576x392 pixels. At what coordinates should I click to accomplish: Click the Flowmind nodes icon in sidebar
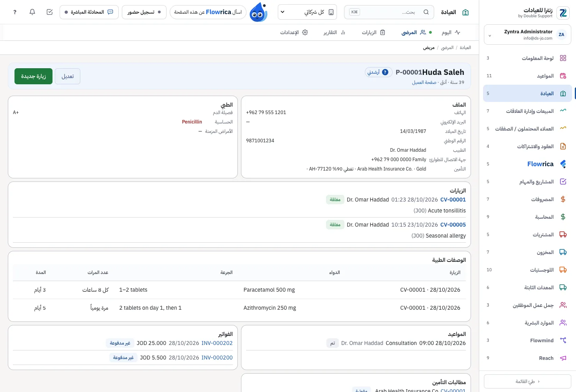click(563, 340)
